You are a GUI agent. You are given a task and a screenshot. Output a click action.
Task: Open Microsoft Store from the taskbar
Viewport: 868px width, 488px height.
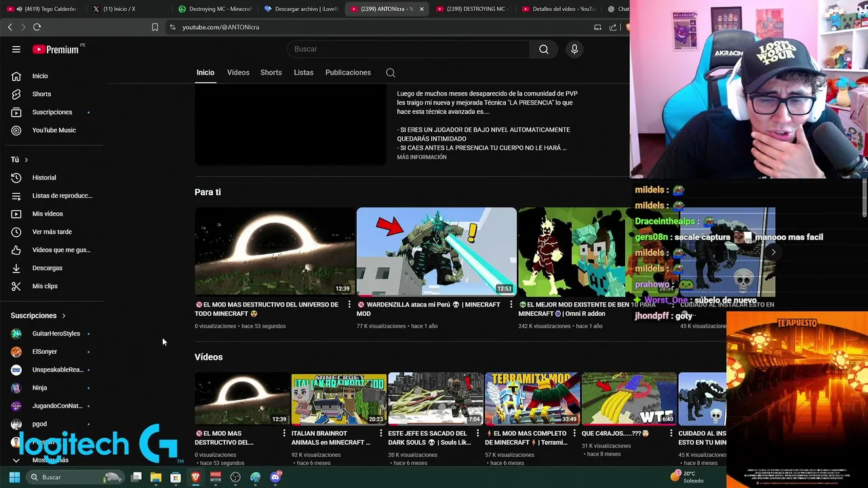(176, 477)
